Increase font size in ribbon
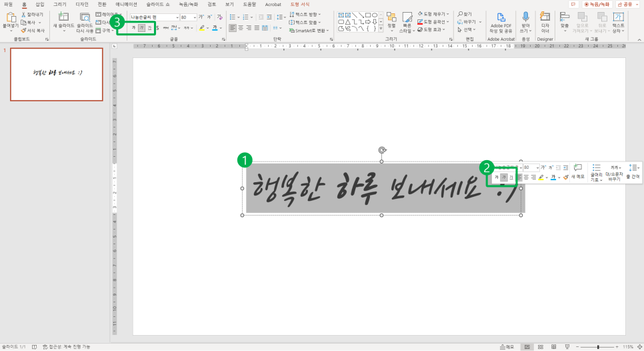644x351 pixels. coord(201,17)
